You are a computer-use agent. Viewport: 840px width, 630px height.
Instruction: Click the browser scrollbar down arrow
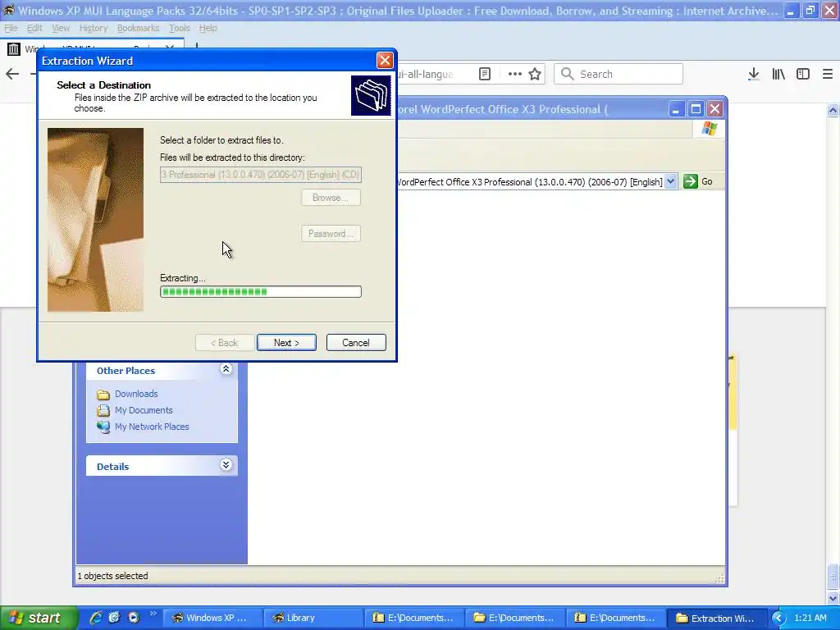[x=833, y=598]
